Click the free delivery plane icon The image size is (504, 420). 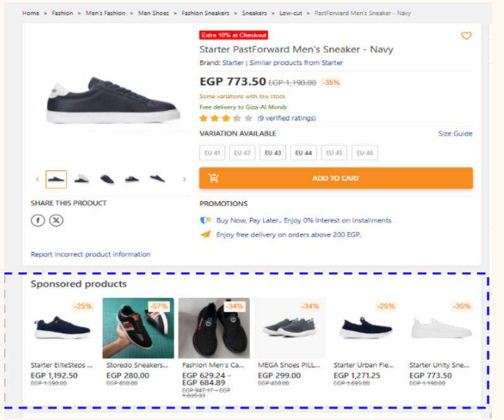click(205, 234)
